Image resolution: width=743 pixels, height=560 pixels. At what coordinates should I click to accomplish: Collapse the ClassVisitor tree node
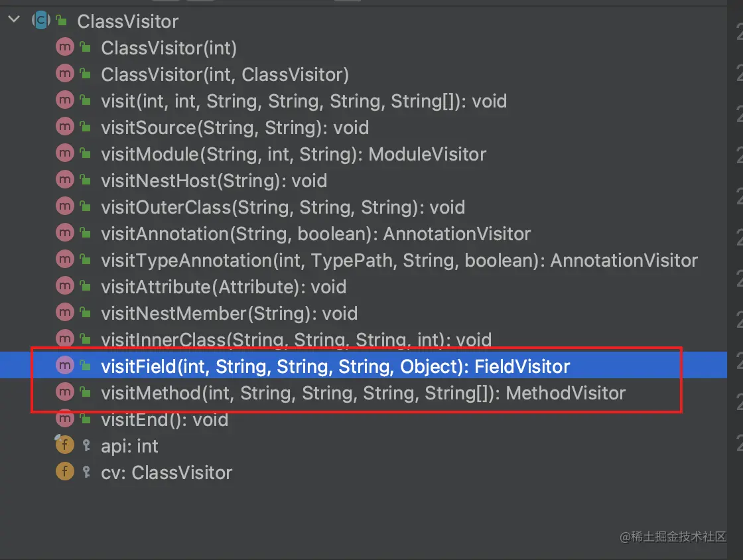pyautogui.click(x=14, y=19)
